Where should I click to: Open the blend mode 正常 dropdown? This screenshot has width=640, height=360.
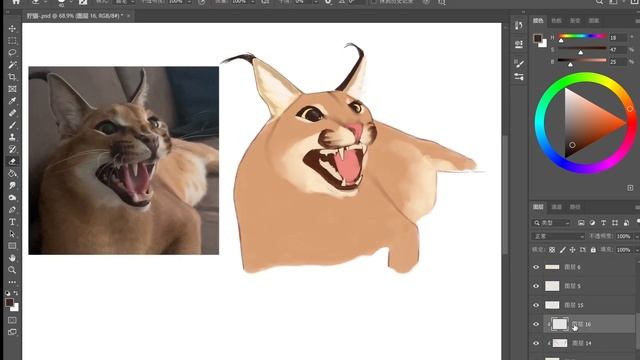click(559, 236)
